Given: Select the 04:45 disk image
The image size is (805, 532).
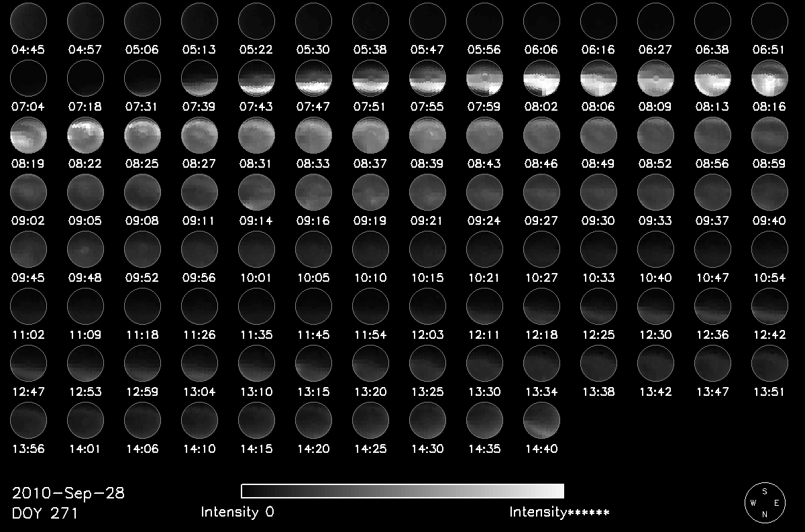Looking at the screenshot, I should tap(28, 21).
